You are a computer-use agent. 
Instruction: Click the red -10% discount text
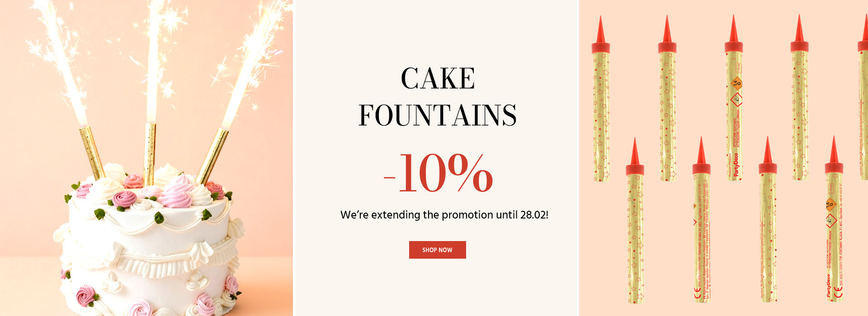coord(438,173)
